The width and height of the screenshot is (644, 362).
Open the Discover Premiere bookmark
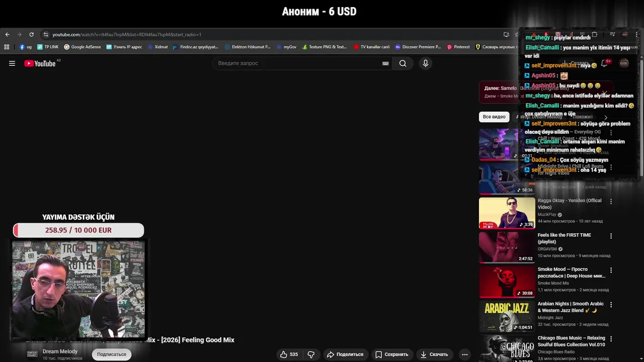pyautogui.click(x=418, y=47)
